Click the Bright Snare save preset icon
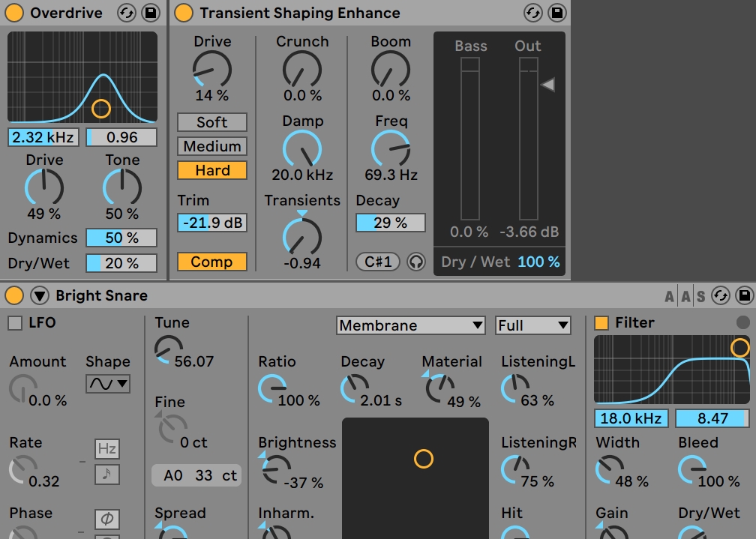Viewport: 756px width, 539px height. click(x=744, y=295)
